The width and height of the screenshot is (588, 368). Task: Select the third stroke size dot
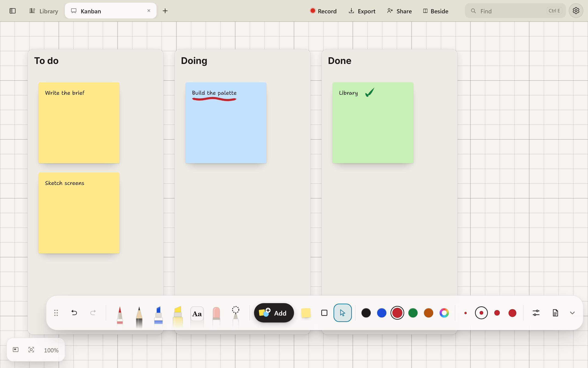[497, 313]
